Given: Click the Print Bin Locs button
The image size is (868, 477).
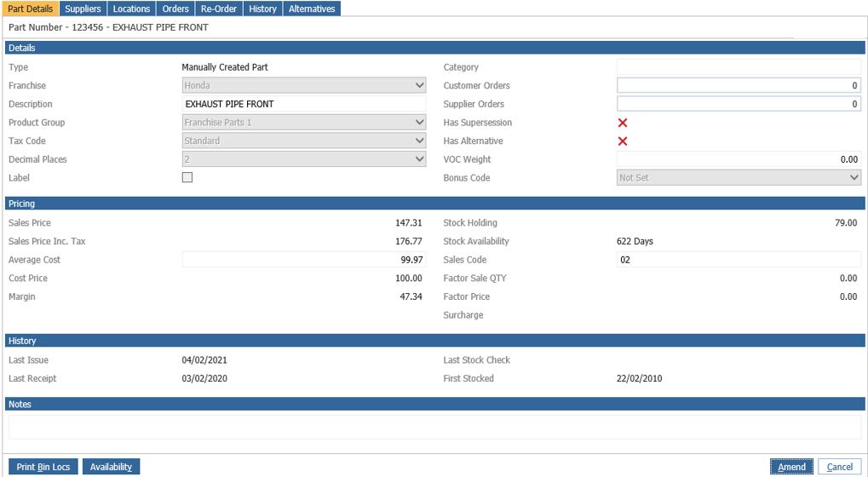Looking at the screenshot, I should coord(43,467).
